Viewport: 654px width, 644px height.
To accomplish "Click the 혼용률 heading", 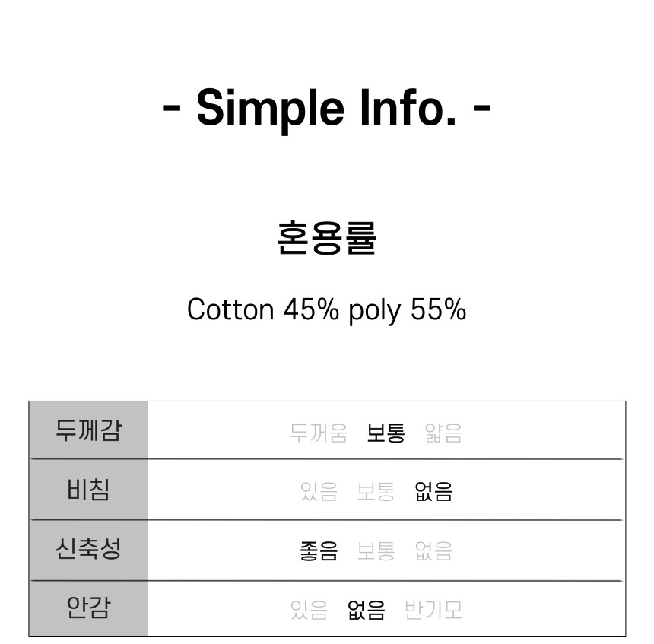I will click(327, 238).
